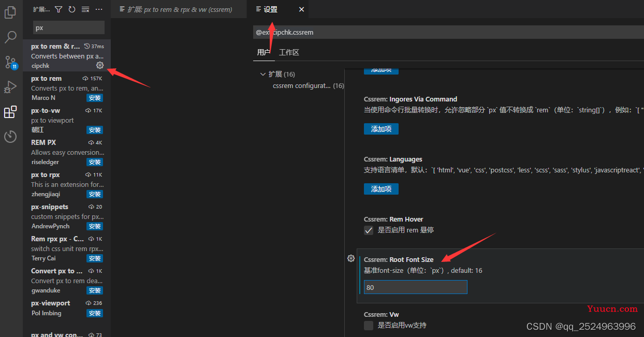The height and width of the screenshot is (337, 644).
Task: Click the Root Font Size input showing 80
Action: tap(416, 287)
